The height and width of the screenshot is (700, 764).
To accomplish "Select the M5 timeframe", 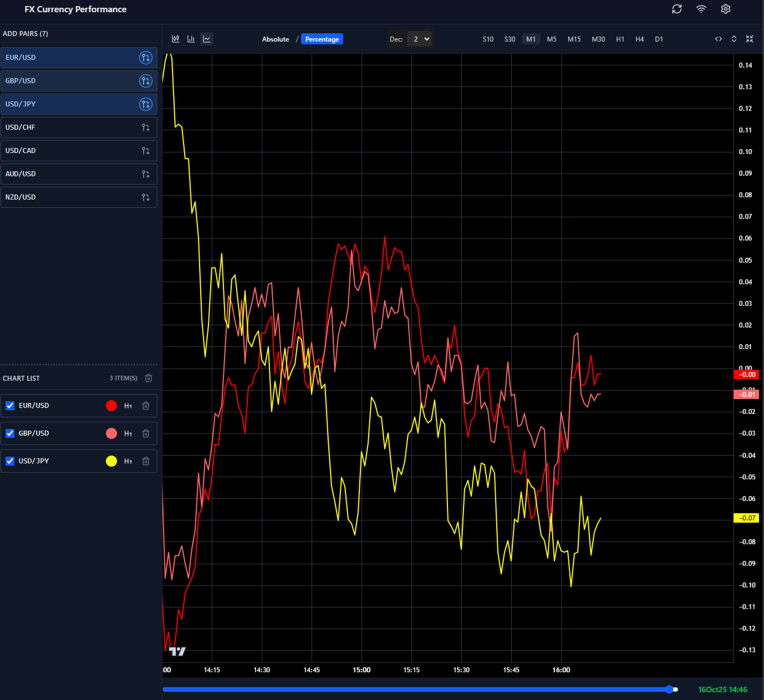I will click(552, 39).
